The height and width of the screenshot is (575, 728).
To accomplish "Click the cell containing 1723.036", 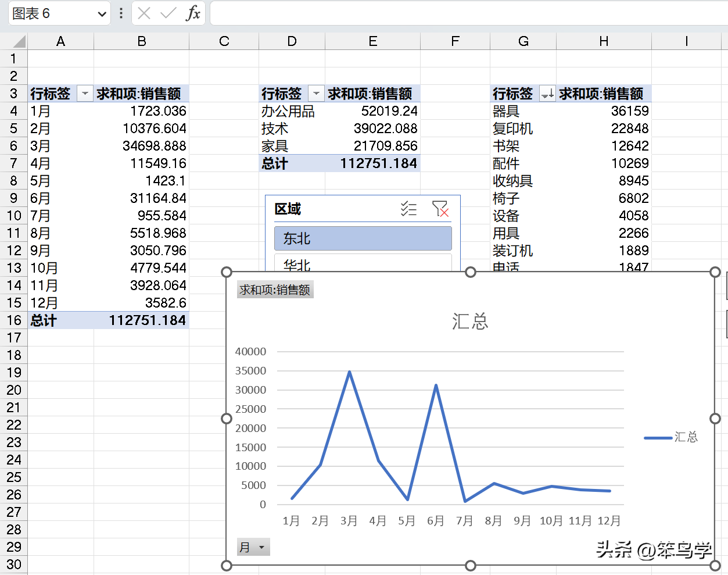I will click(x=141, y=111).
